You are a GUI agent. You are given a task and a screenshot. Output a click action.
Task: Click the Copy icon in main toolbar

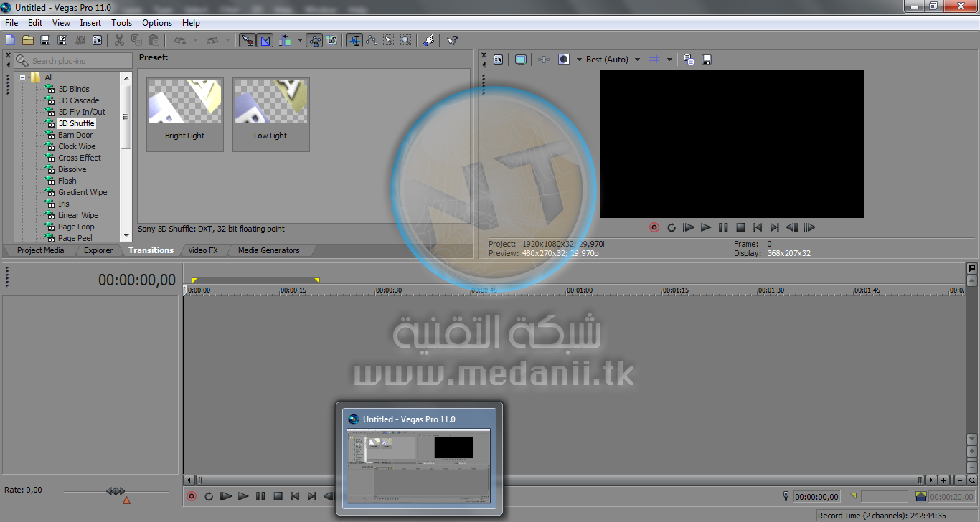(x=136, y=40)
